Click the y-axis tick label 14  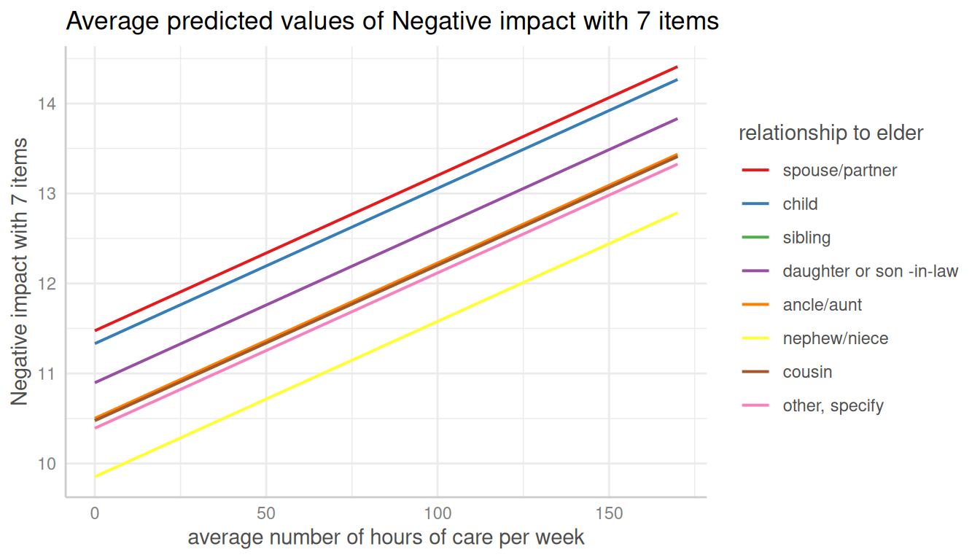(48, 104)
